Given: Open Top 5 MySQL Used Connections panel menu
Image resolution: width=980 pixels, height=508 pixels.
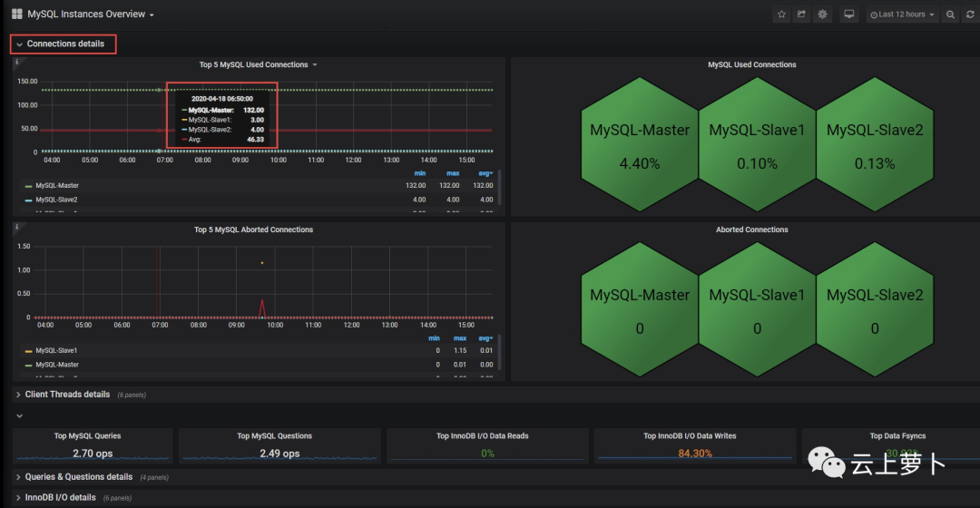Looking at the screenshot, I should (258, 64).
